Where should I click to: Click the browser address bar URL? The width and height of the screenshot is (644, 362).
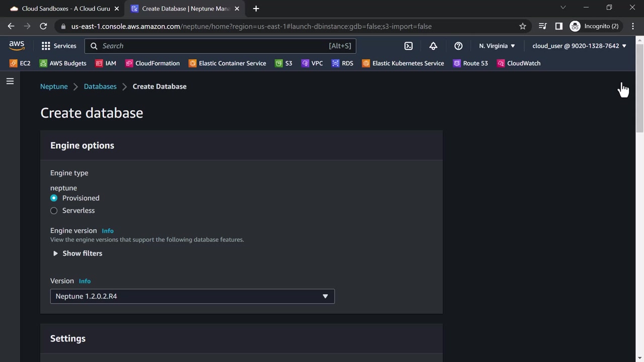(x=251, y=26)
